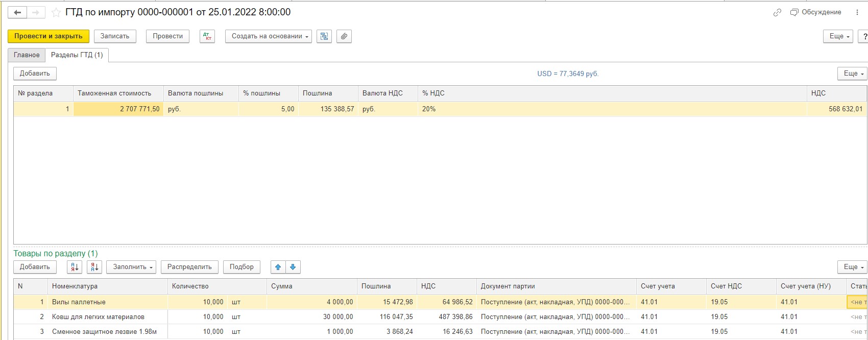Open attached files paperclip icon

(x=344, y=36)
